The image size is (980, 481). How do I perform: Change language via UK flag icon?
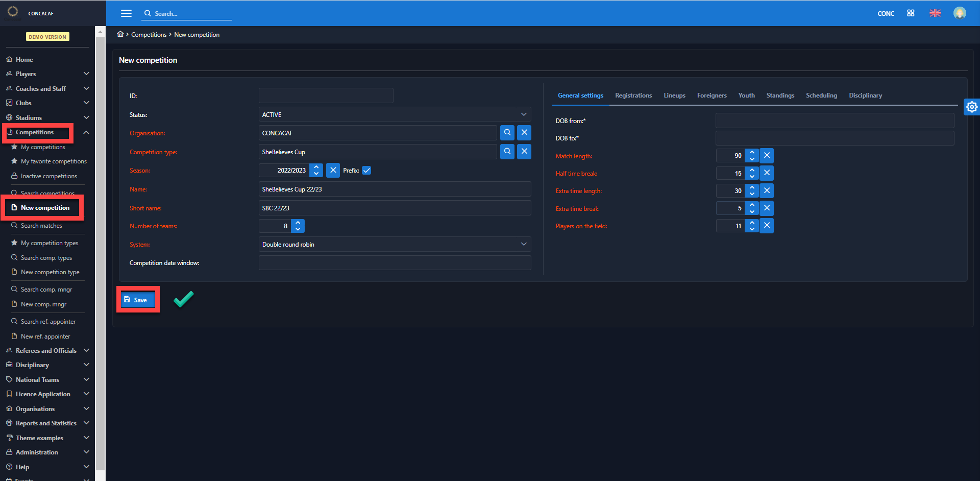[x=935, y=13]
